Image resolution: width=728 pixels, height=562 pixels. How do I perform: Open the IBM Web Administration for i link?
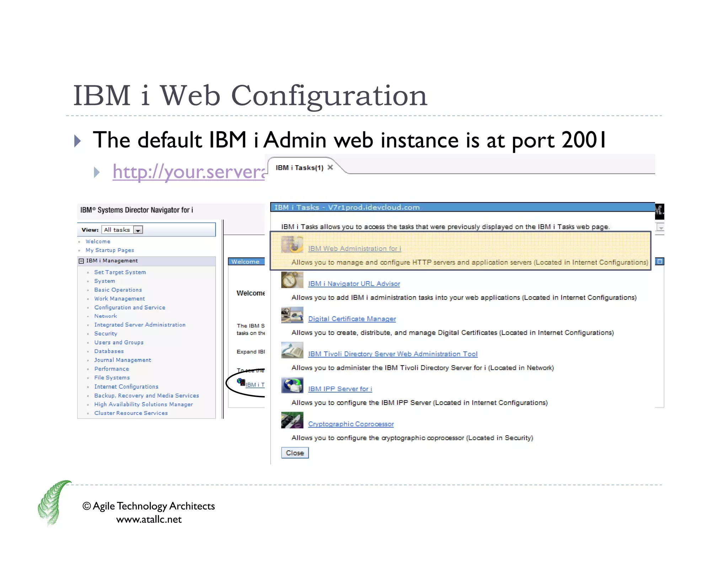(354, 249)
